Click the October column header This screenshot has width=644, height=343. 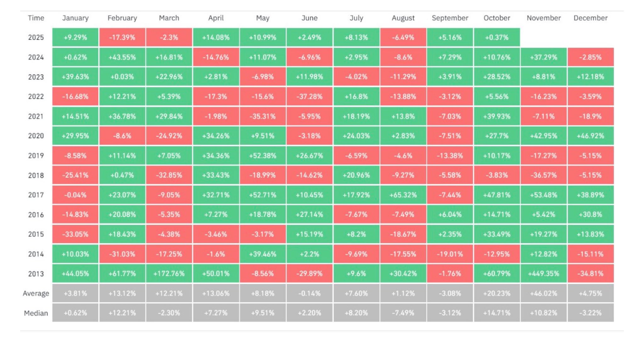tap(497, 18)
